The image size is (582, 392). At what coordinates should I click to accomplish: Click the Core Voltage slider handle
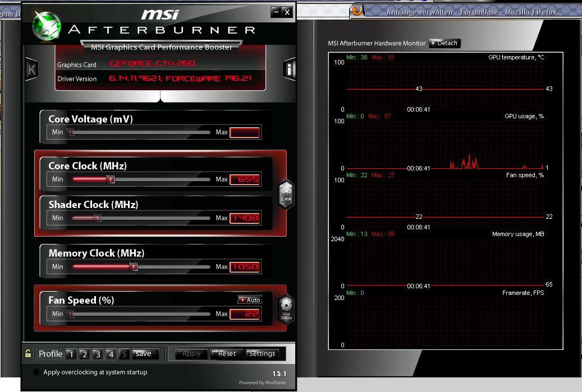70,132
